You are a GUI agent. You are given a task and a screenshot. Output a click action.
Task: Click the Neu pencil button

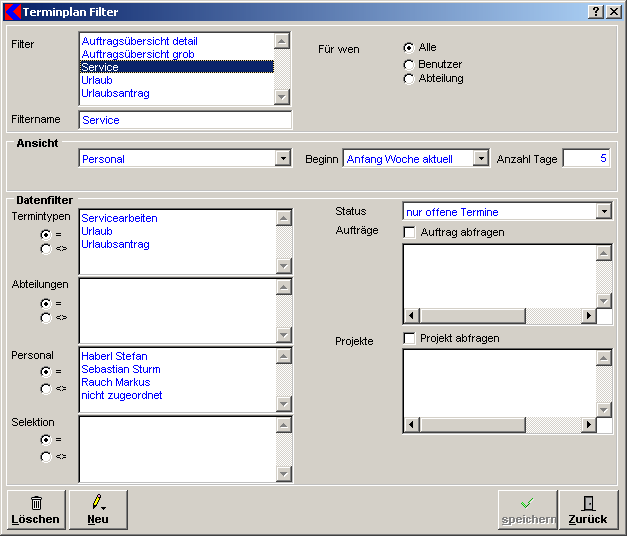tap(98, 510)
